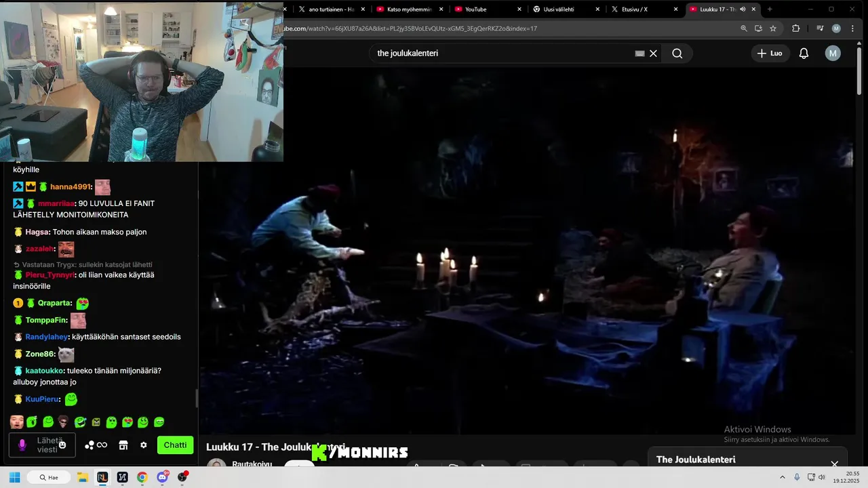The width and height of the screenshot is (868, 488).
Task: Click username Qraparta in chat
Action: [x=54, y=303]
